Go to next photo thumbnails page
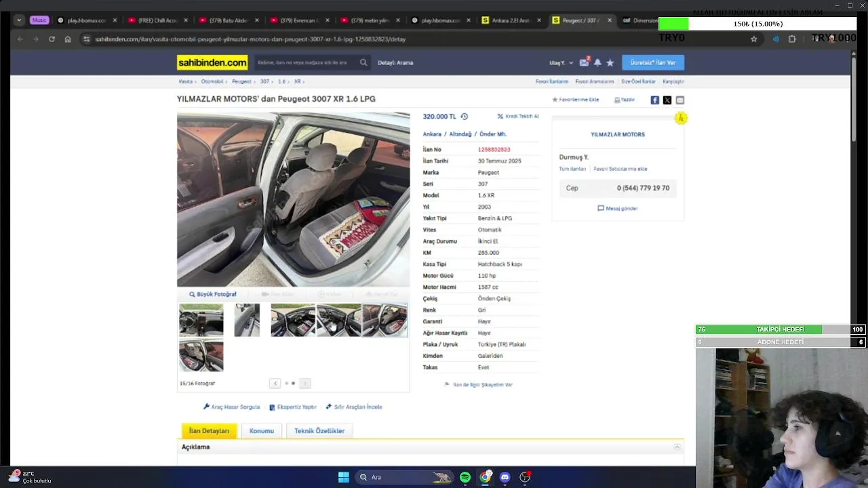868x488 pixels. point(304,384)
